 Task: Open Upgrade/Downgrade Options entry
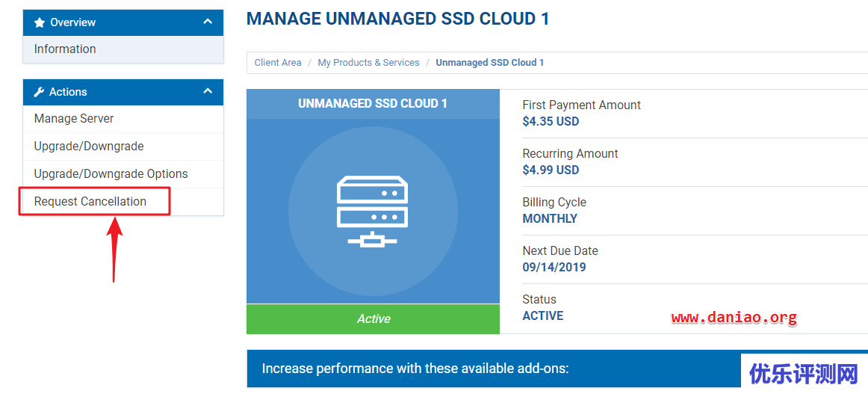tap(111, 174)
